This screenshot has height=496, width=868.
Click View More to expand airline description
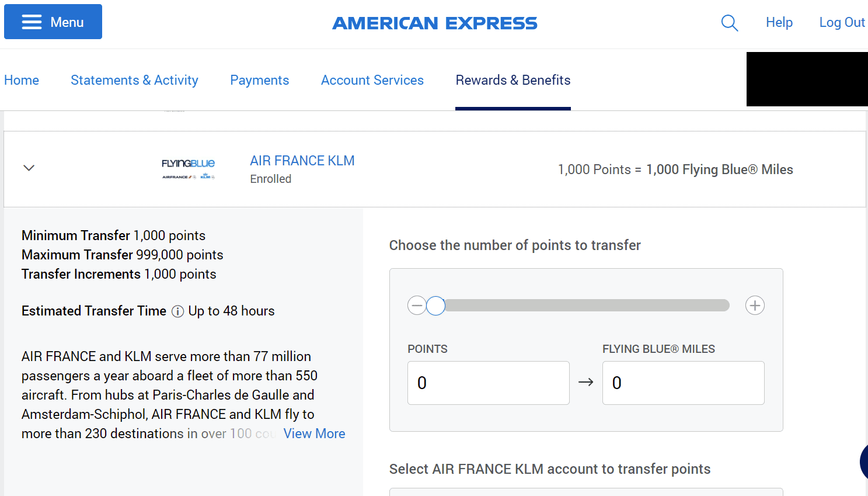(314, 433)
